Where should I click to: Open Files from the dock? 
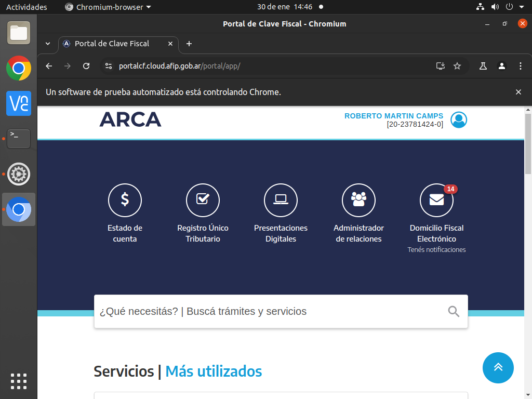point(19,33)
